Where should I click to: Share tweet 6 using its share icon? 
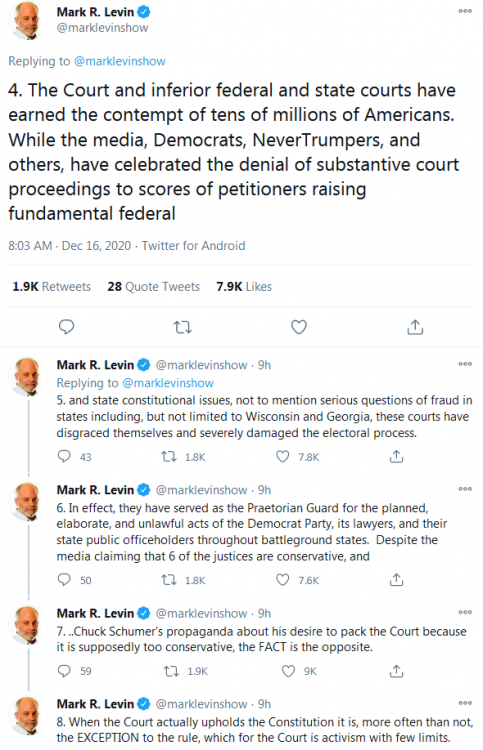[396, 580]
